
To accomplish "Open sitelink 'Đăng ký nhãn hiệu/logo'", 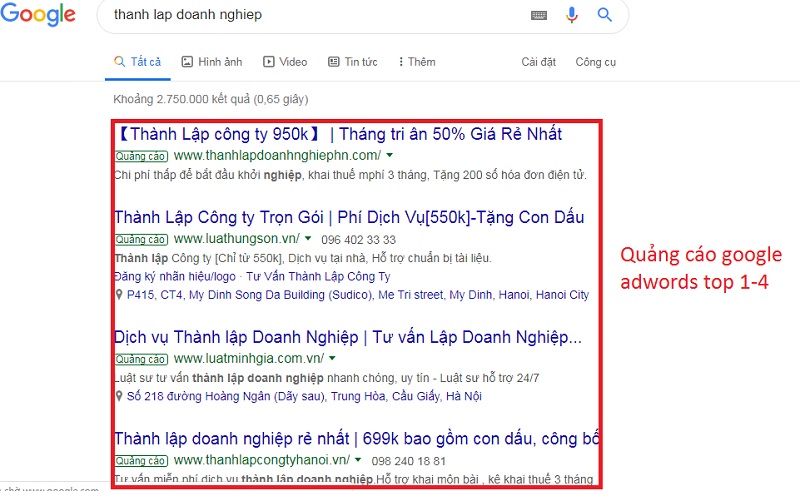I will (x=175, y=277).
